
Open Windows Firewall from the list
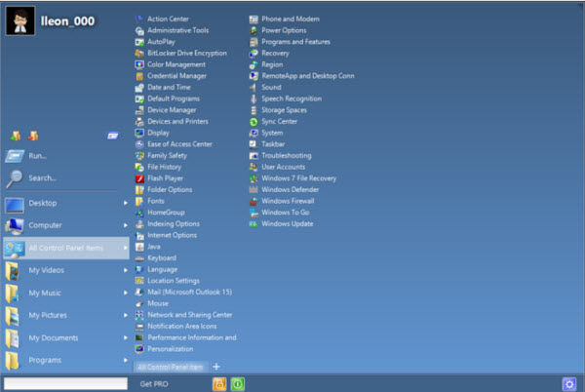pyautogui.click(x=287, y=201)
